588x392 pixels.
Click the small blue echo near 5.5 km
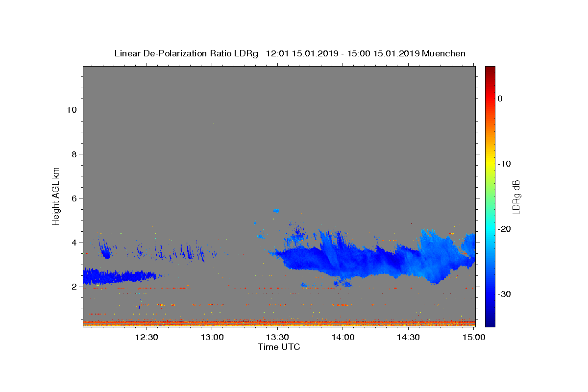coord(276,211)
